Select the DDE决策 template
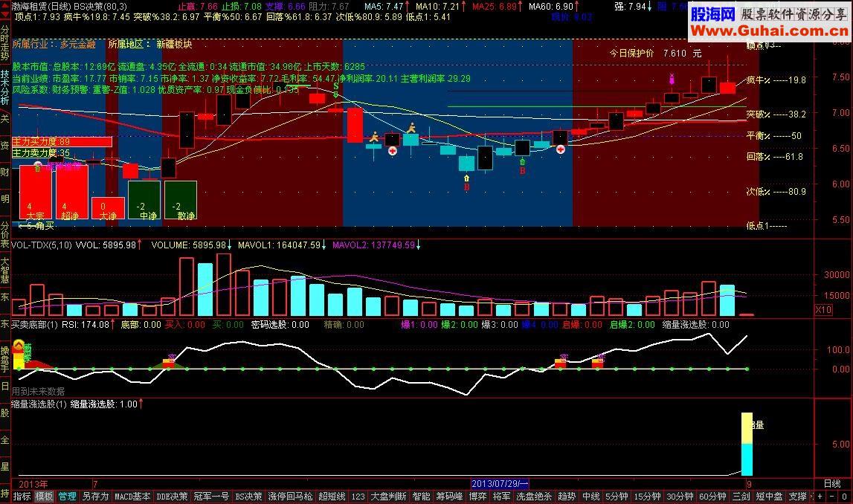The width and height of the screenshot is (853, 504). [x=171, y=497]
